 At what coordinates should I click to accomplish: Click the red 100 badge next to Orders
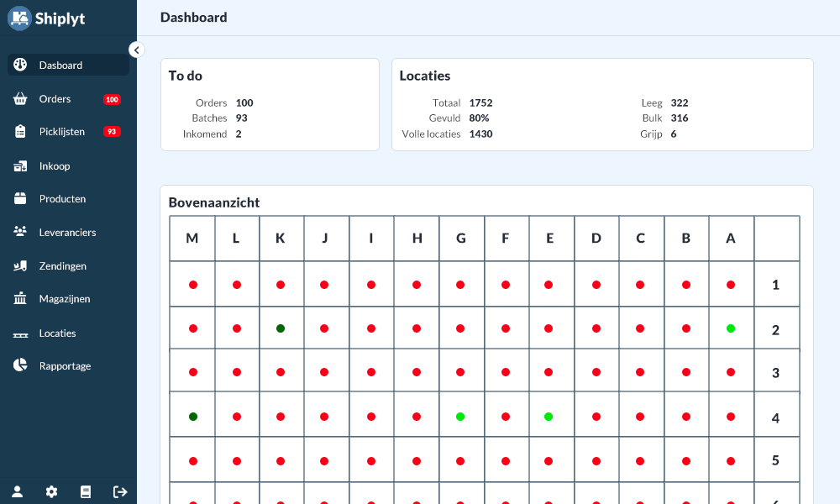[x=112, y=99]
